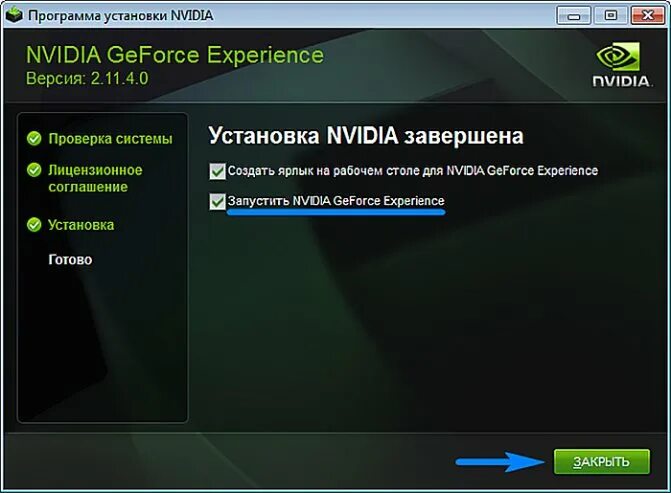Select the Проверка системы step
This screenshot has width=671, height=493.
110,139
